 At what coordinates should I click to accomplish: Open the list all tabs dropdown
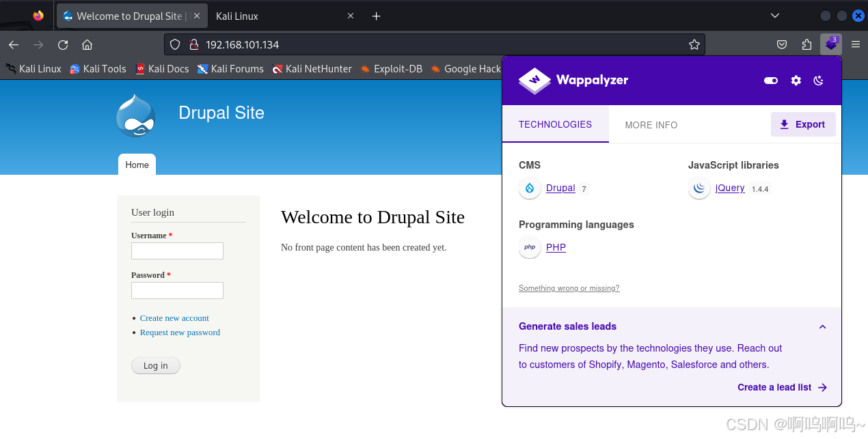[774, 16]
